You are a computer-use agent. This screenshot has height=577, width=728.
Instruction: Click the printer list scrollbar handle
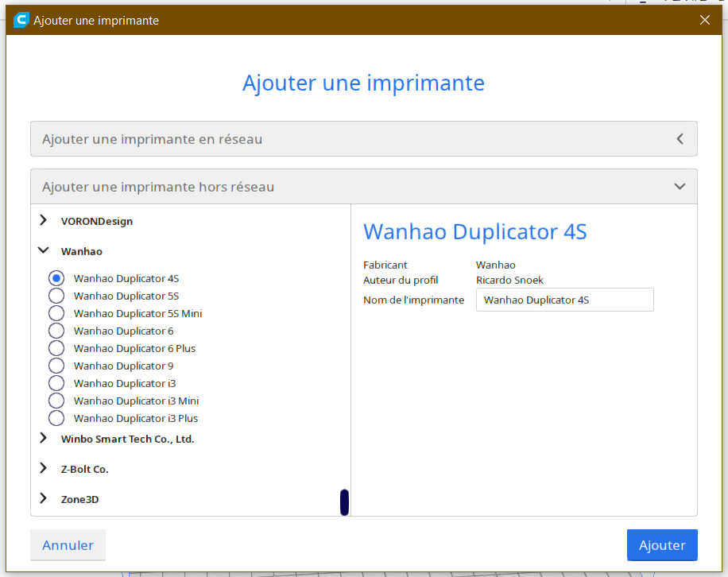344,502
